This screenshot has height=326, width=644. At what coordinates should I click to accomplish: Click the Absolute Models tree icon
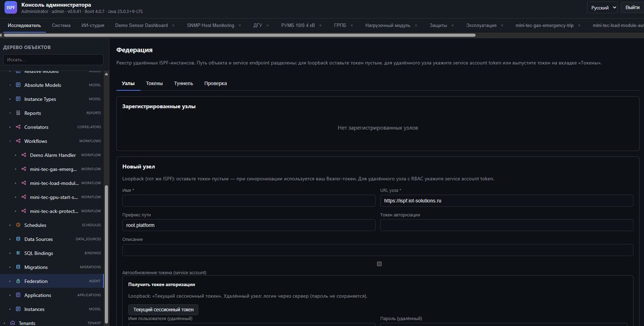(19, 85)
